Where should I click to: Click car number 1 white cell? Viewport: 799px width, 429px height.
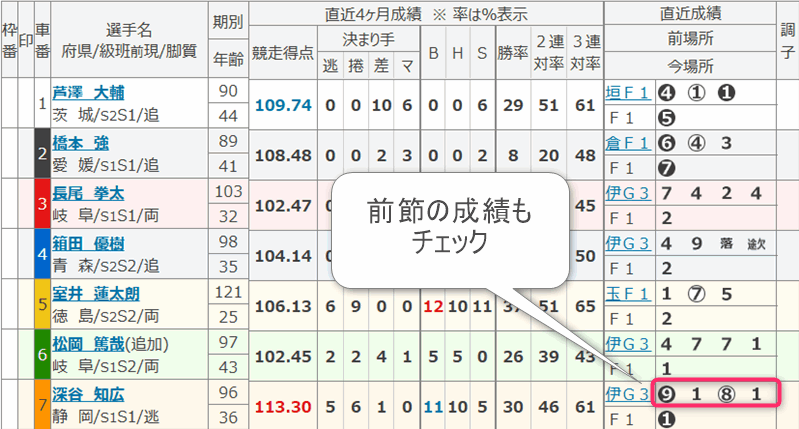tap(43, 103)
